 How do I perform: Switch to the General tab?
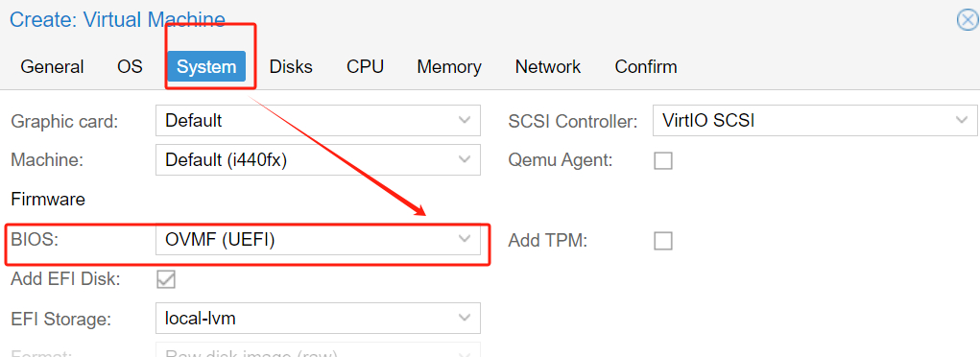coord(52,67)
